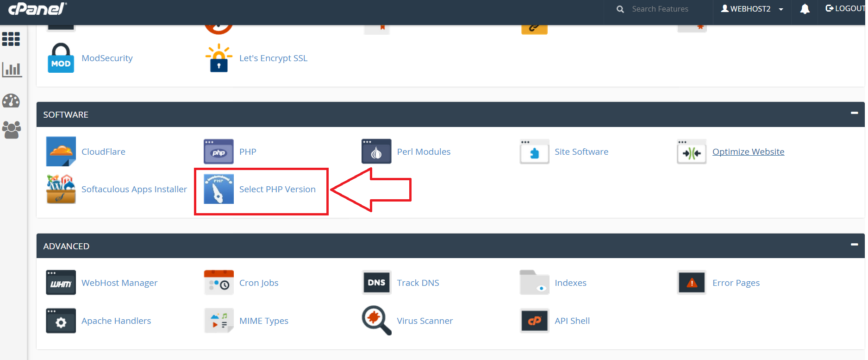This screenshot has width=868, height=360.
Task: Open the PHP text link
Action: pos(248,152)
